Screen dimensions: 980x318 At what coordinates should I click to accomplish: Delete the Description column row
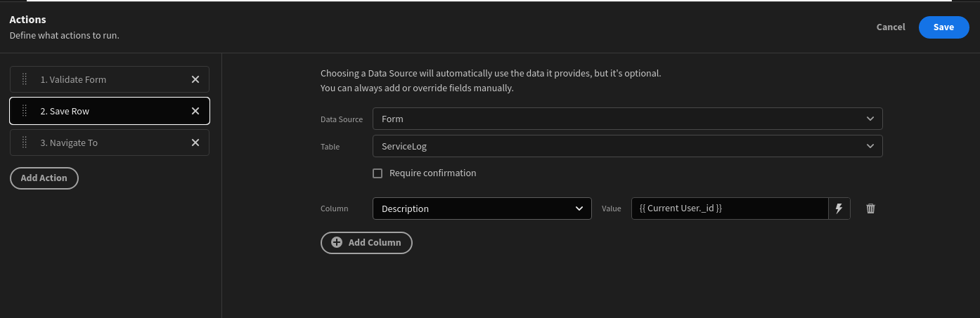870,208
